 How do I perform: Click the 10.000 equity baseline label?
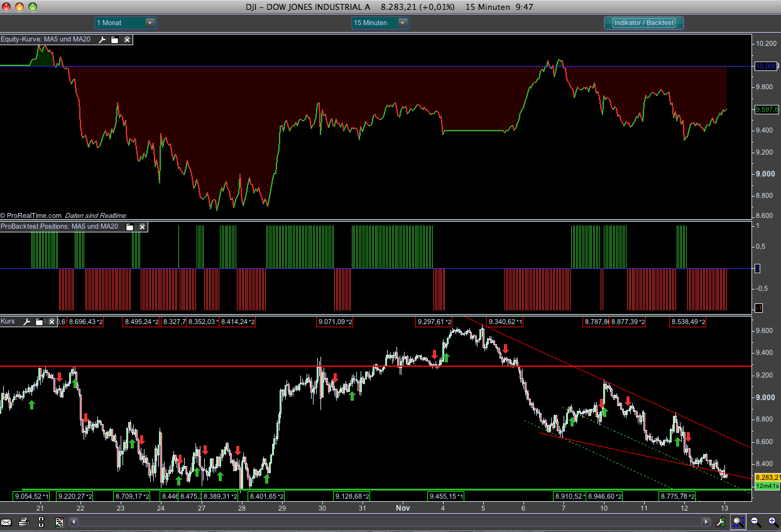(767, 66)
